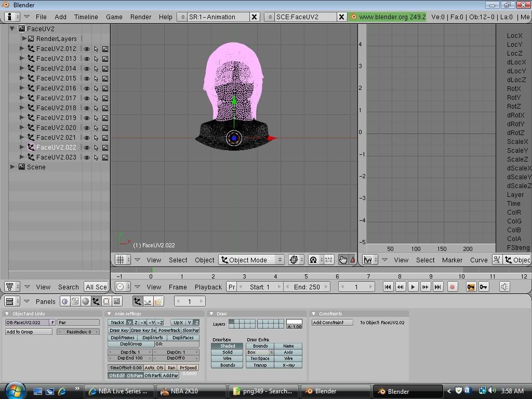
Task: Toggle selectability arrow for FaceUV2.015
Action: 96,78
